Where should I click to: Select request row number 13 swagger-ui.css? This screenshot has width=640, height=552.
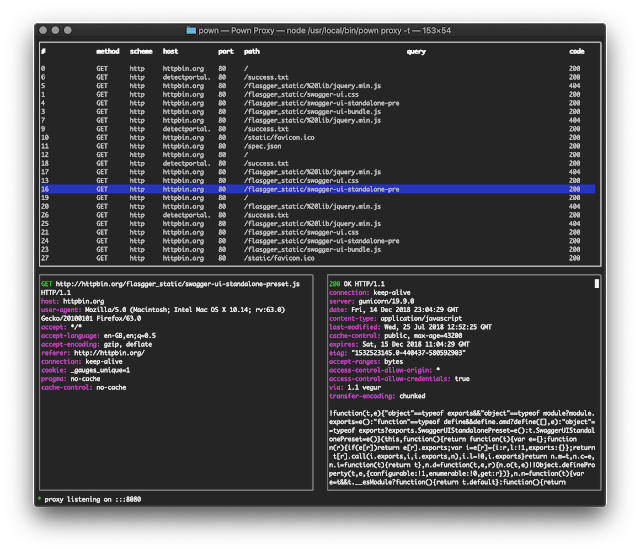point(318,180)
